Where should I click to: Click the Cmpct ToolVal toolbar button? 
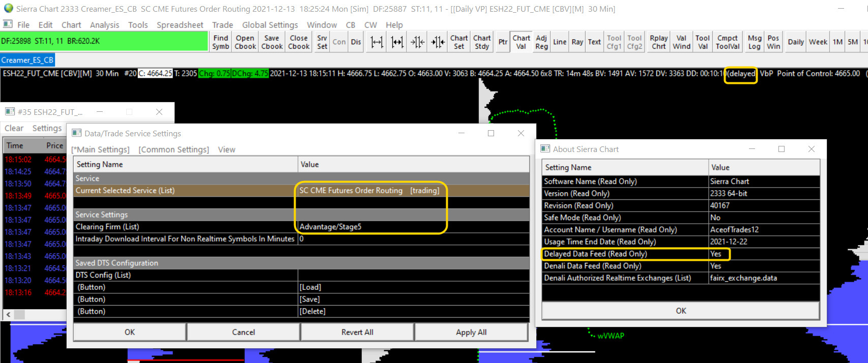click(728, 42)
